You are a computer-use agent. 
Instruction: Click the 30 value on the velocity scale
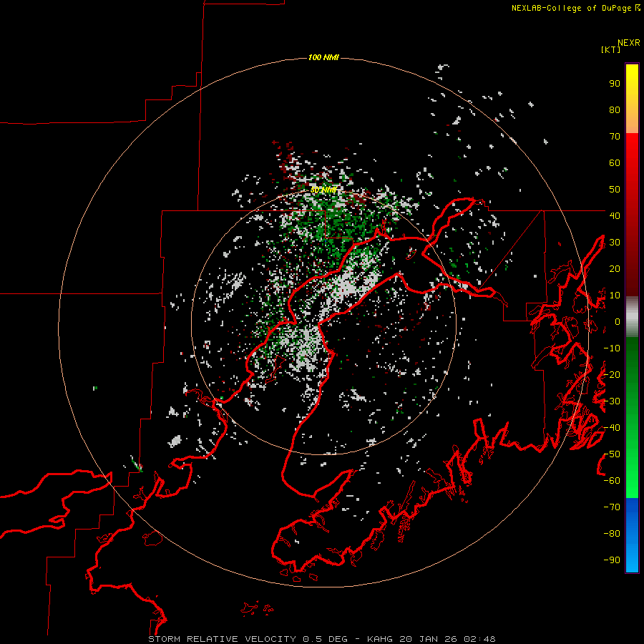pos(615,243)
